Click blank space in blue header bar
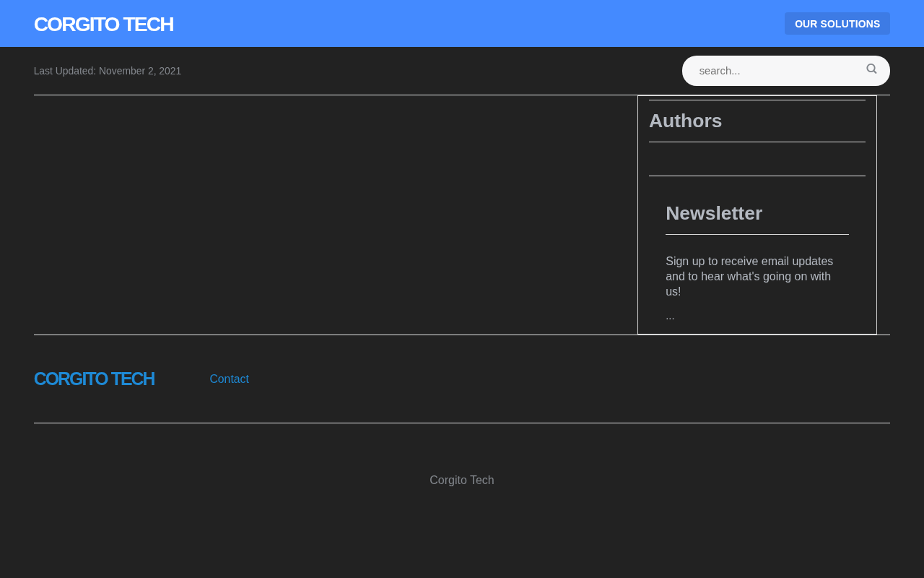Screen dimensions: 924x578 (476, 24)
